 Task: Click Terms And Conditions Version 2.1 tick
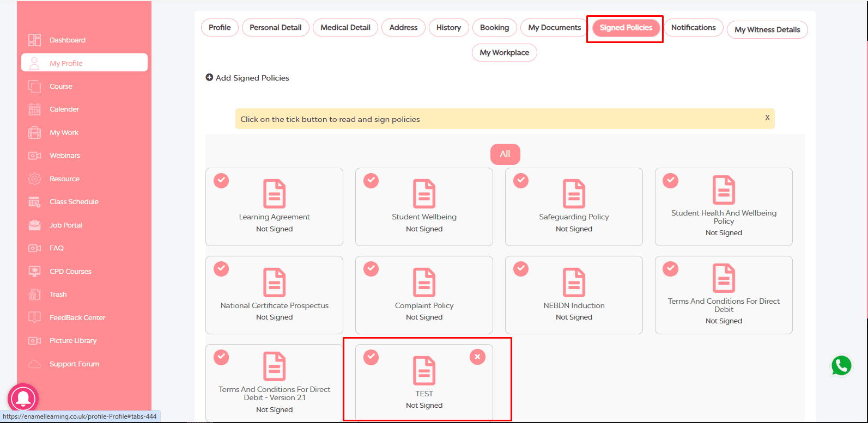tap(221, 357)
